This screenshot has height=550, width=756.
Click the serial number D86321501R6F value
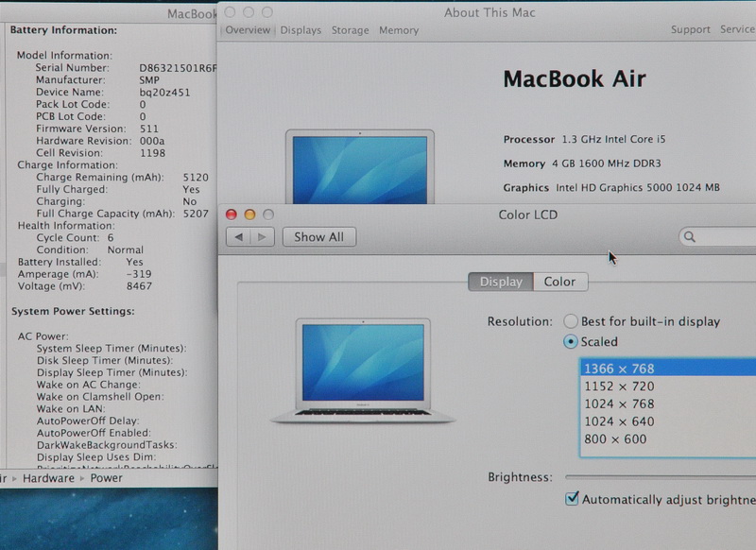[178, 68]
